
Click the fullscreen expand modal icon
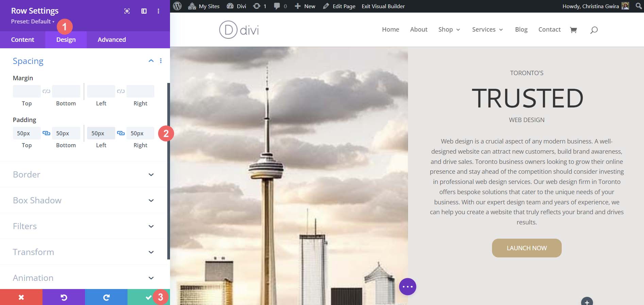127,11
